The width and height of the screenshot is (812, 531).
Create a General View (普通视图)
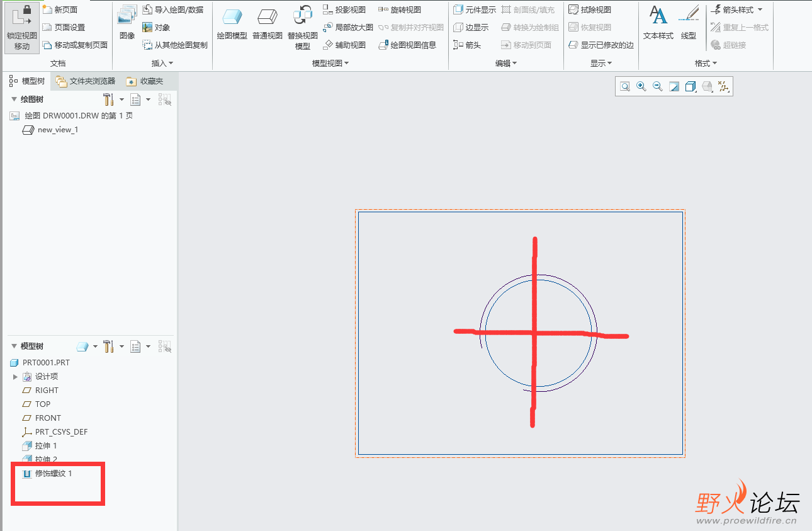pyautogui.click(x=268, y=24)
